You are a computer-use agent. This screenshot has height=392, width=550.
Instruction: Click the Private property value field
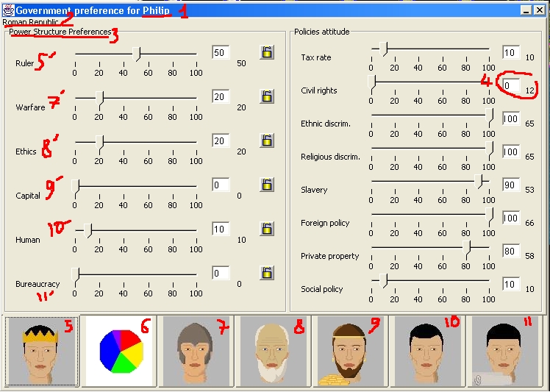pyautogui.click(x=511, y=252)
